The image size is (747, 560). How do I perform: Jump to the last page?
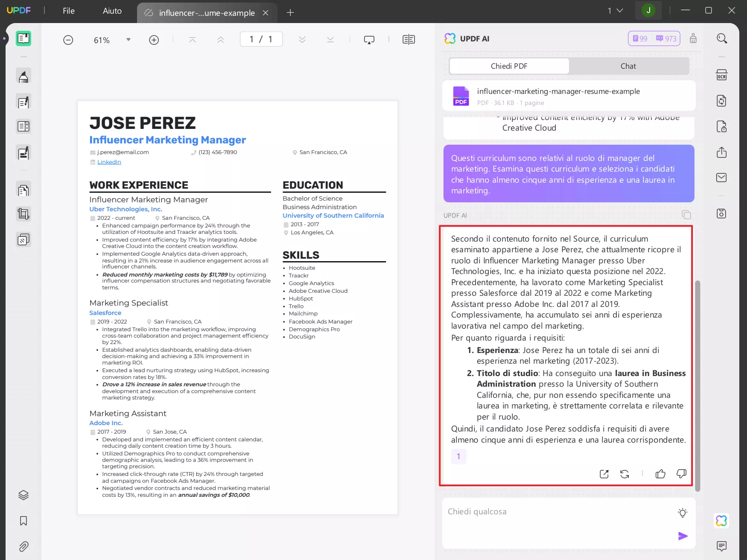tap(330, 40)
